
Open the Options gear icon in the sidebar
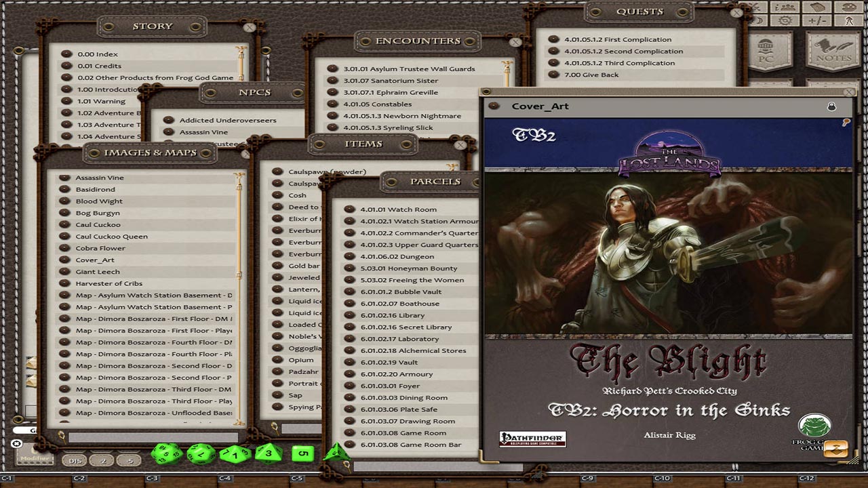[x=784, y=20]
